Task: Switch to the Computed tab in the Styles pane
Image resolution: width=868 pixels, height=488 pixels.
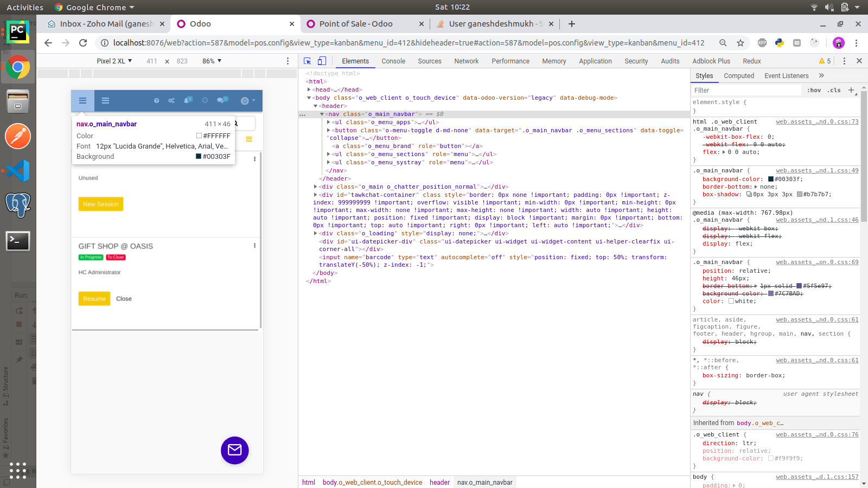Action: coord(739,75)
